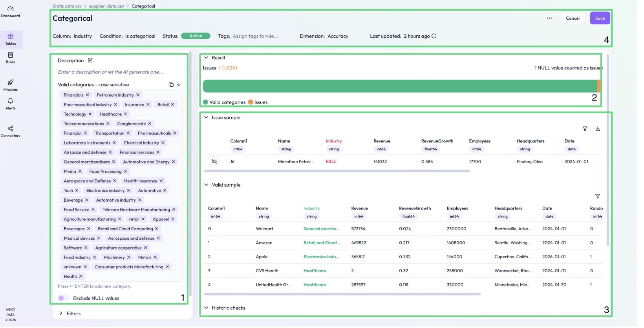Open the Dashboard from the sidebar
The height and width of the screenshot is (328, 644).
tap(11, 12)
